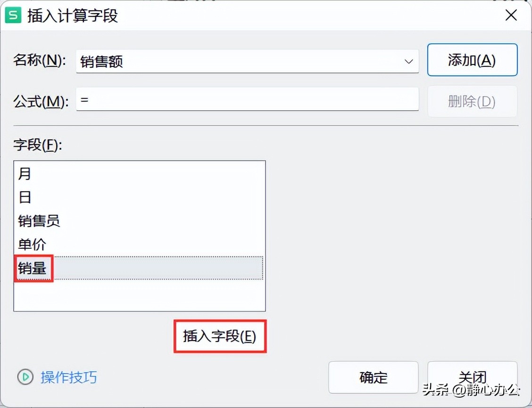Image resolution: width=532 pixels, height=408 pixels.
Task: Click the 插入字段(E) button
Action: pos(220,336)
